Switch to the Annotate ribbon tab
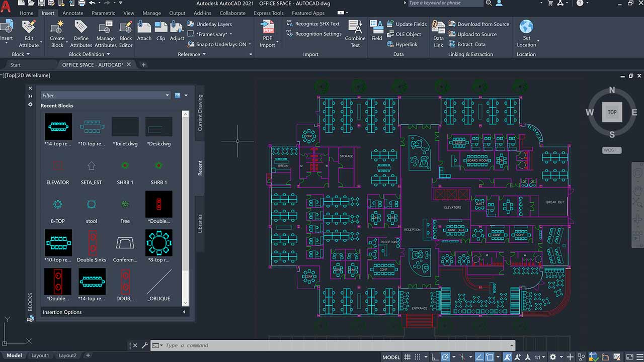The width and height of the screenshot is (644, 362). coord(72,13)
